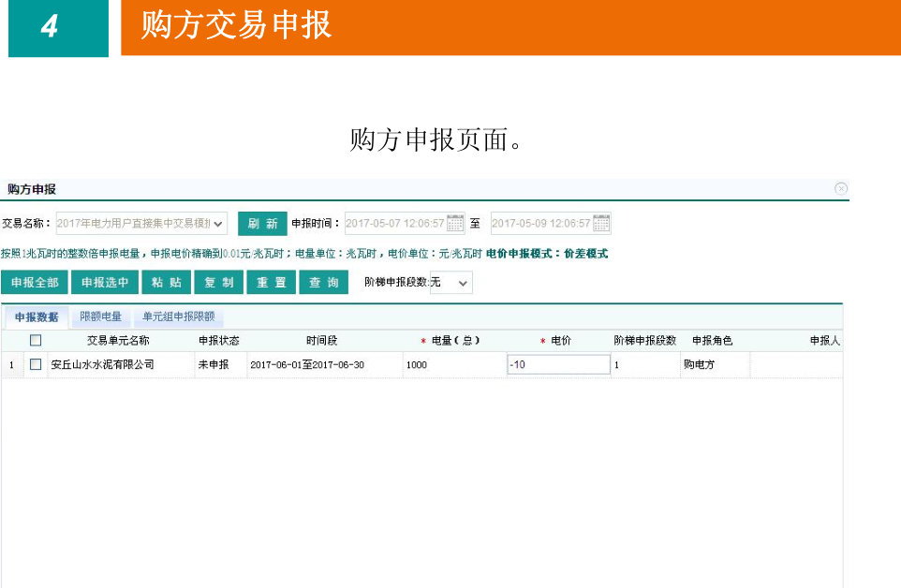This screenshot has width=901, height=588.
Task: Open the end time calendar picker
Action: pyautogui.click(x=601, y=224)
